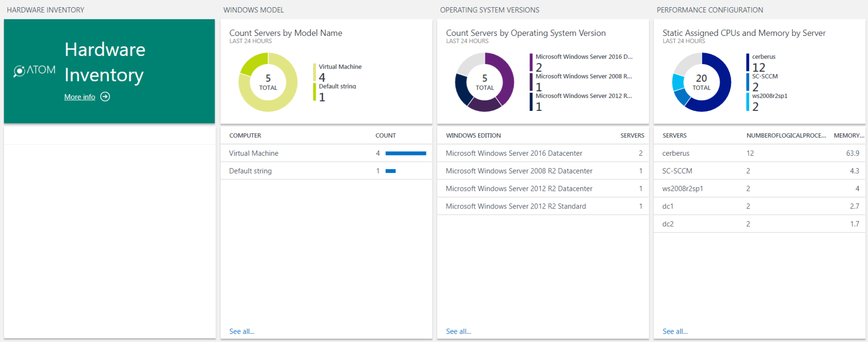Open the More info link
This screenshot has width=868, height=342.
click(80, 97)
